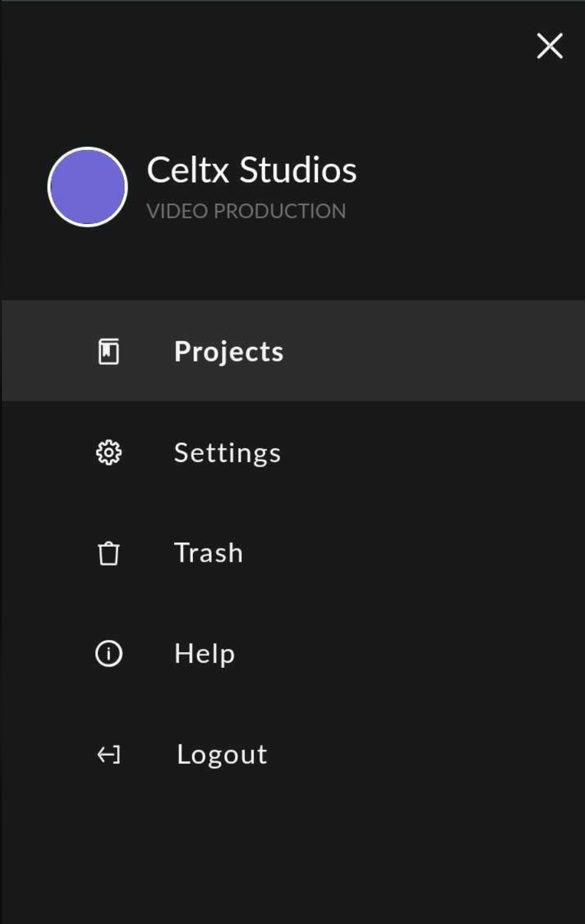Click the purple studio avatar circle
The height and width of the screenshot is (924, 585).
[x=87, y=187]
